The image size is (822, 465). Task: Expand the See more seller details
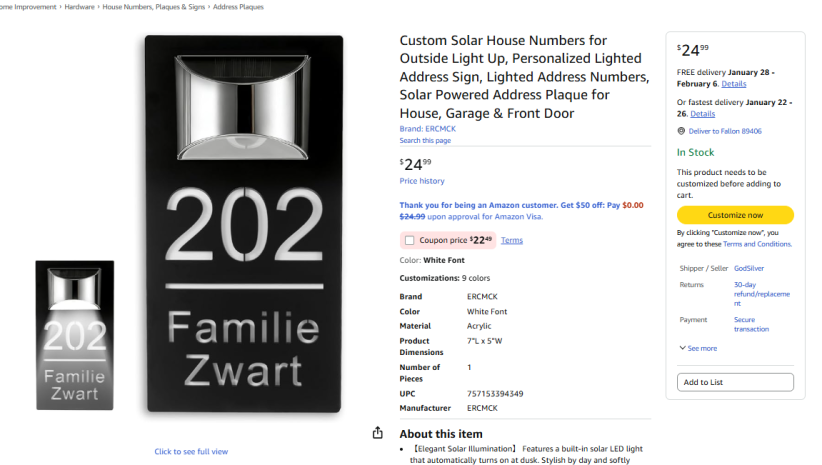pyautogui.click(x=698, y=348)
